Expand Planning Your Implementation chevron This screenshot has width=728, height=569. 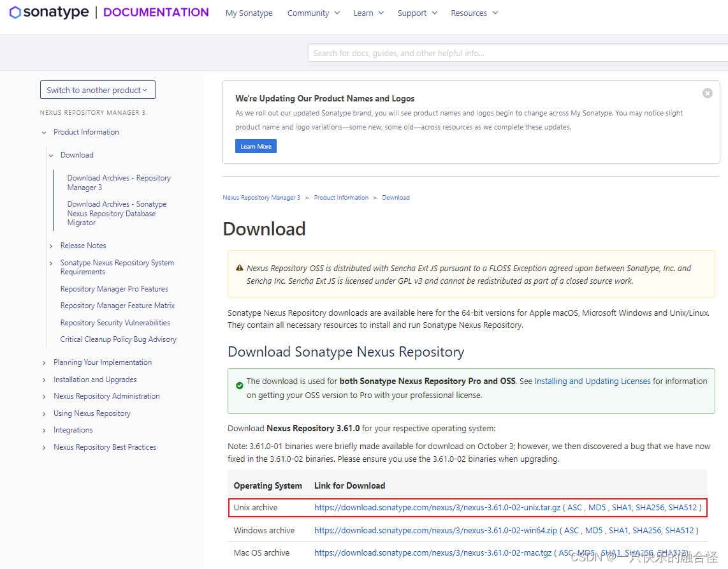pos(44,363)
